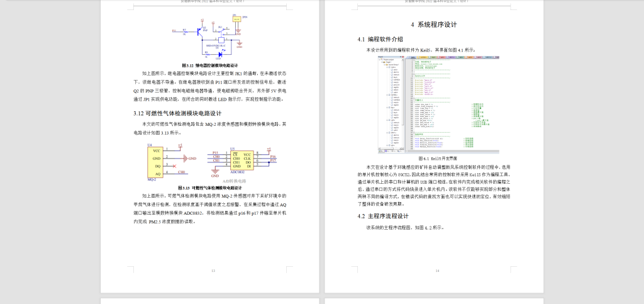Click heading '3.12 可燃性气体检测模块电路设计'
The width and height of the screenshot is (644, 304).
[x=177, y=113]
